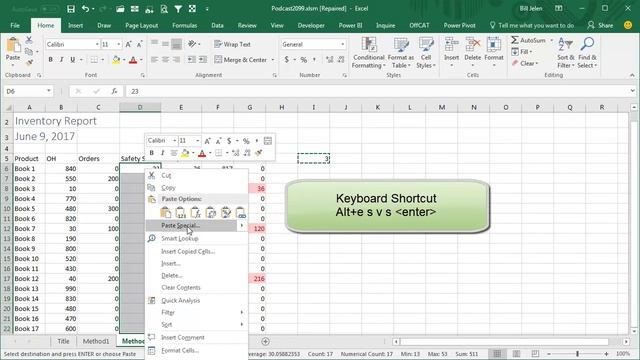Open Quick Analysis from context menu

tap(196, 300)
